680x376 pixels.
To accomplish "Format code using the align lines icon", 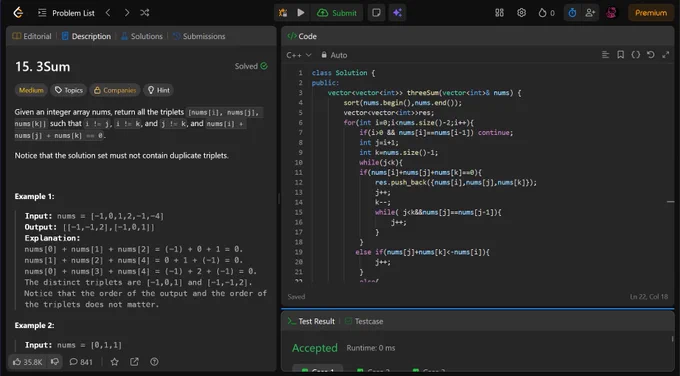I will (605, 55).
